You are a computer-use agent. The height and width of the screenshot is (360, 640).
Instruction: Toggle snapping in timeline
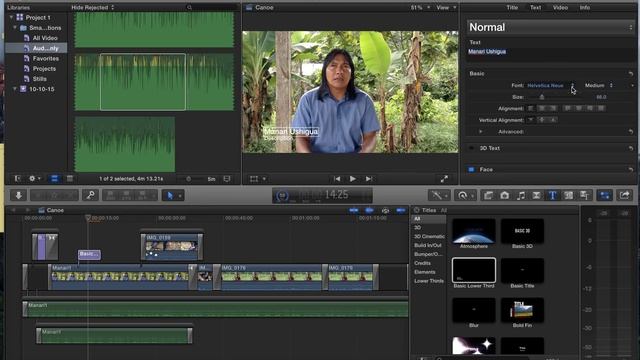pyautogui.click(x=401, y=210)
